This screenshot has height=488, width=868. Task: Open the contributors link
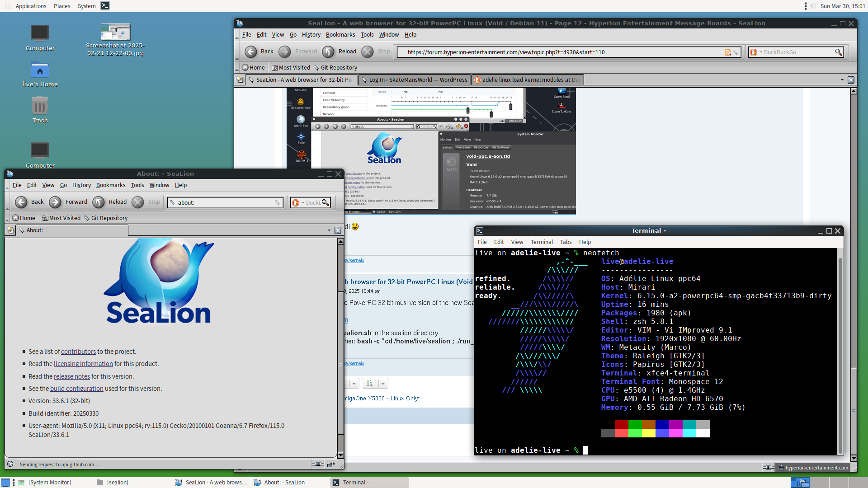(x=78, y=352)
